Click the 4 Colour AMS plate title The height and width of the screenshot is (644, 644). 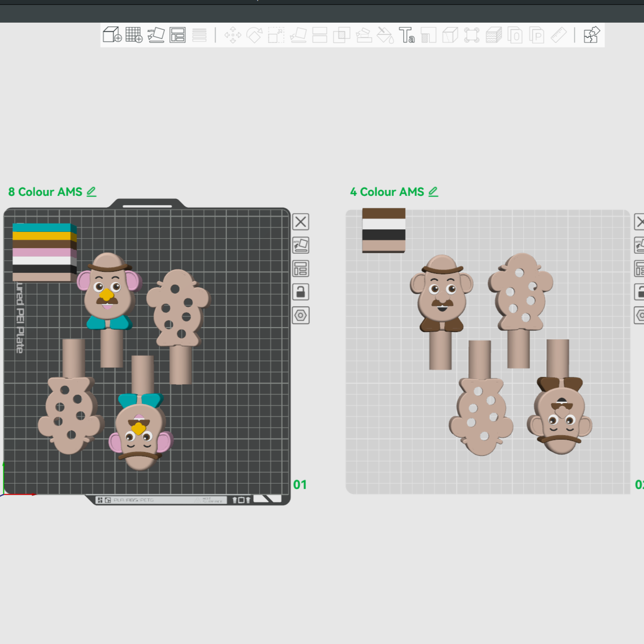pyautogui.click(x=387, y=192)
